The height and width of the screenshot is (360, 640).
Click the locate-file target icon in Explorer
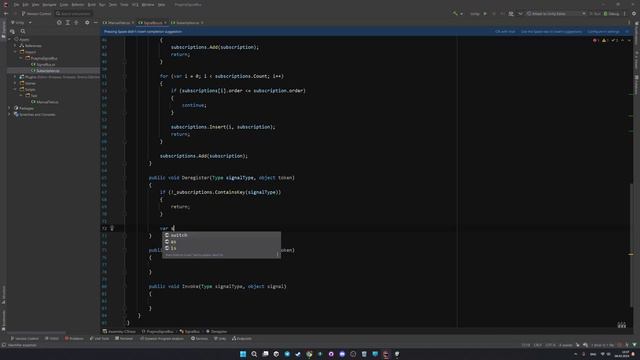[59, 23]
